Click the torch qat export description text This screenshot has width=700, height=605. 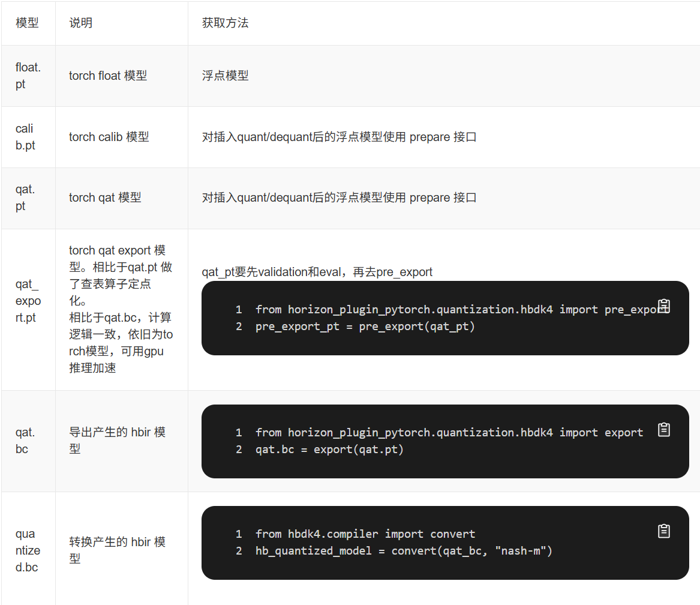coord(121,309)
